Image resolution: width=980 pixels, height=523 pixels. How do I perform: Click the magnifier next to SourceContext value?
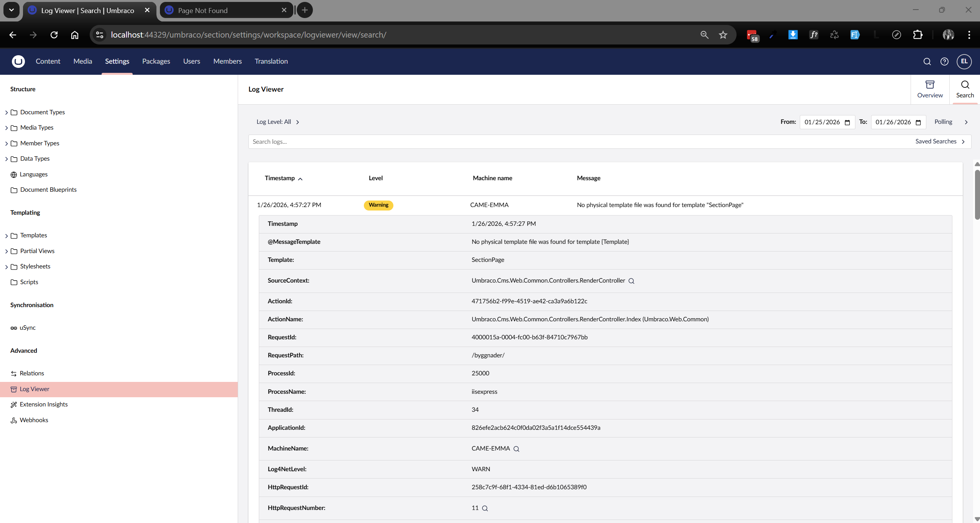tap(631, 281)
